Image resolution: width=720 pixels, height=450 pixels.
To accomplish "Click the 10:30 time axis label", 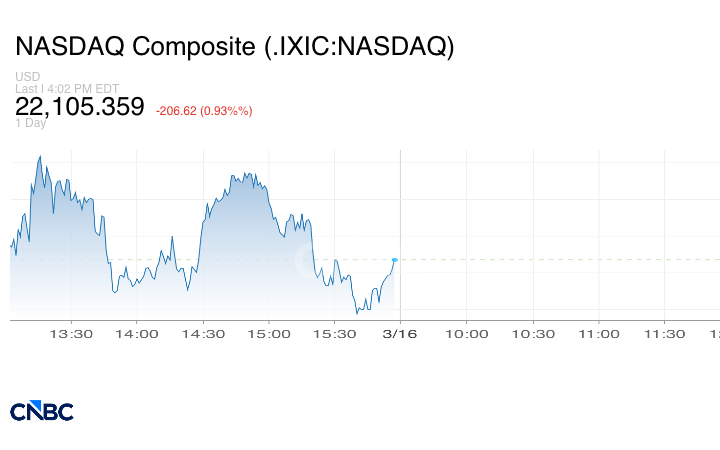I will pos(533,334).
